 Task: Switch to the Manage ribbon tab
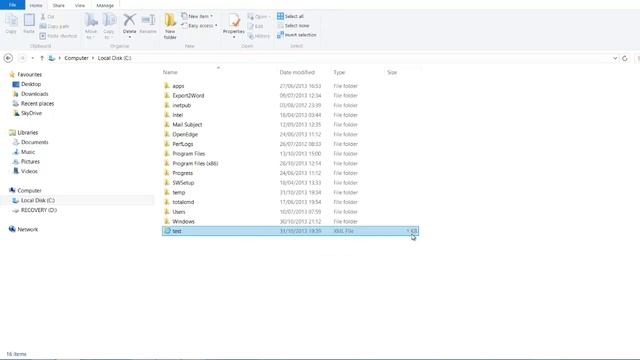pos(105,5)
